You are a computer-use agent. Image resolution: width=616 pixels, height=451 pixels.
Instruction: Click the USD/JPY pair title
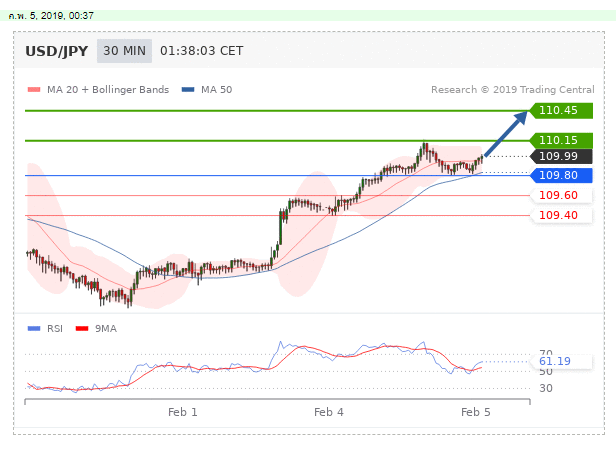pyautogui.click(x=57, y=51)
